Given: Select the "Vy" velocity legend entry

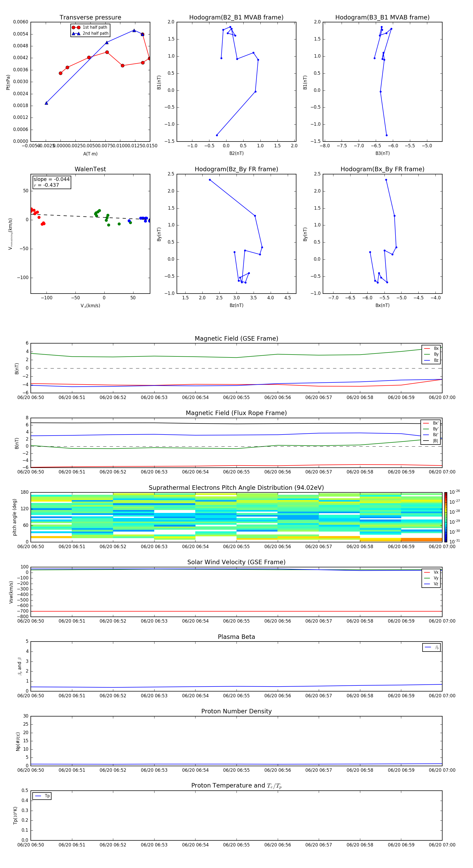Looking at the screenshot, I should [431, 578].
